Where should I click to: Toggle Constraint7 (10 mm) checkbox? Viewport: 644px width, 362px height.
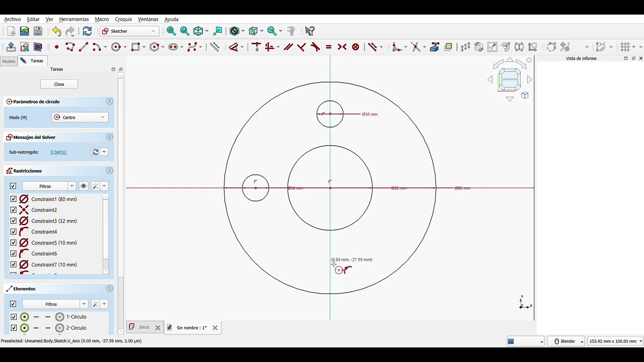(14, 264)
